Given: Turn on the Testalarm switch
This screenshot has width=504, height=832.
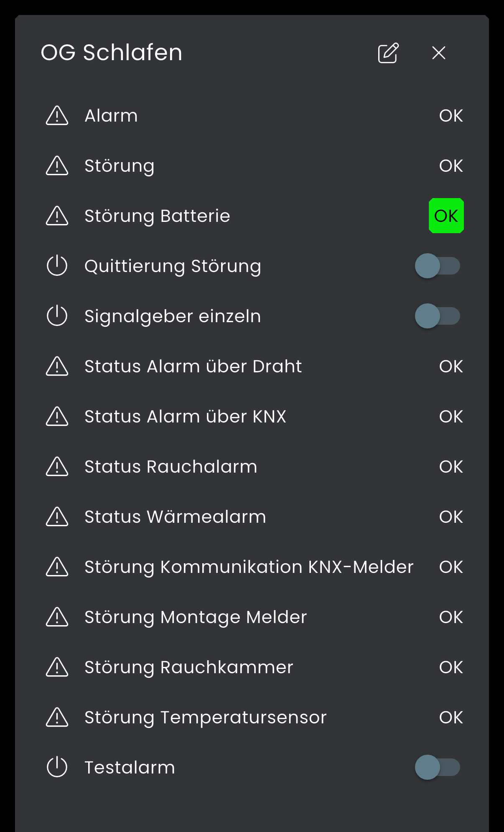Looking at the screenshot, I should (437, 768).
